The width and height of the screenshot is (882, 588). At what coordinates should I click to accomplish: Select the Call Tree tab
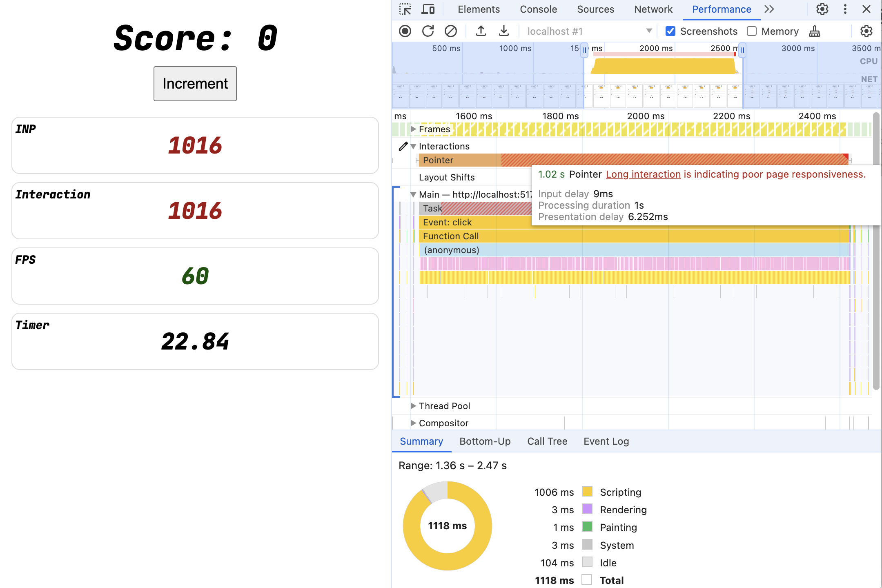click(x=547, y=440)
